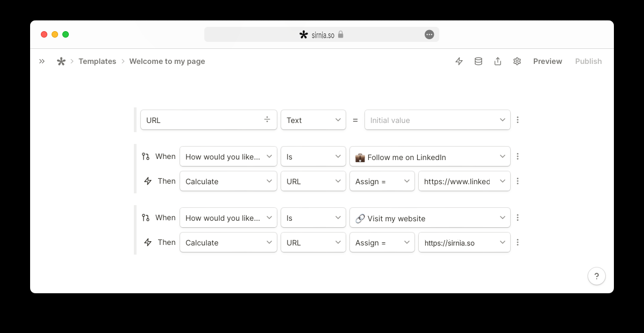
Task: Open URL variable dropdown in LinkedIn action
Action: click(x=313, y=181)
